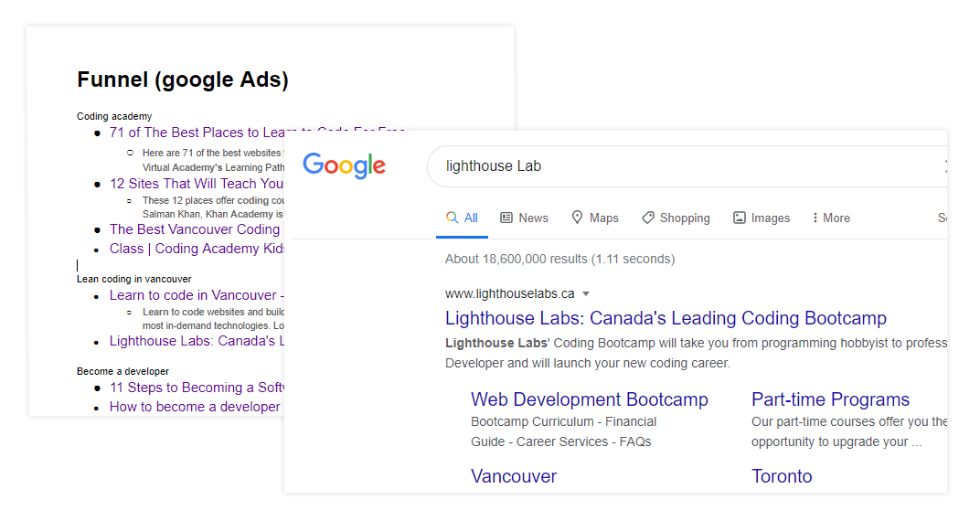
Task: Open the Web Development Bootcamp sitelink
Action: (x=590, y=399)
